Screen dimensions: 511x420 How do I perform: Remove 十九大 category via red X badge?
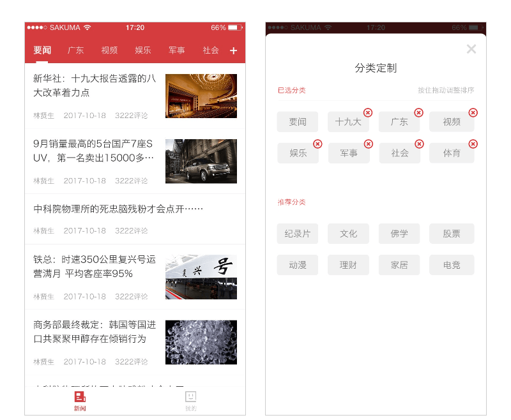point(368,112)
